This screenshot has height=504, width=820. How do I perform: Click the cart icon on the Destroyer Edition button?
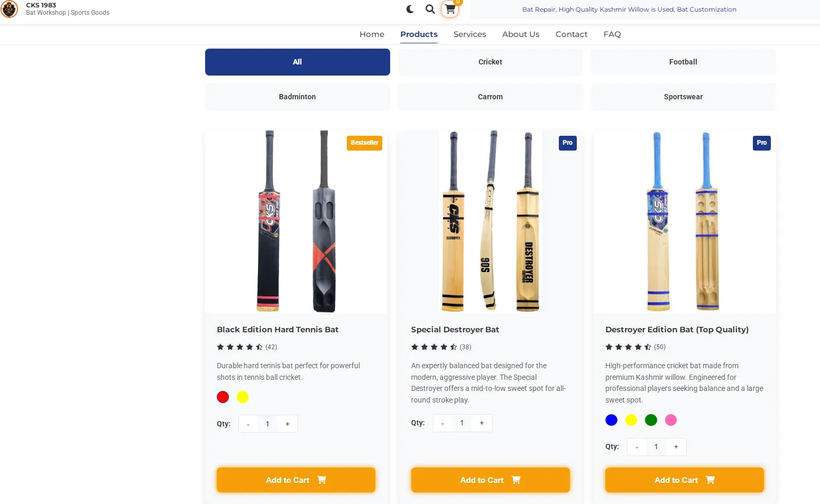[x=711, y=480]
